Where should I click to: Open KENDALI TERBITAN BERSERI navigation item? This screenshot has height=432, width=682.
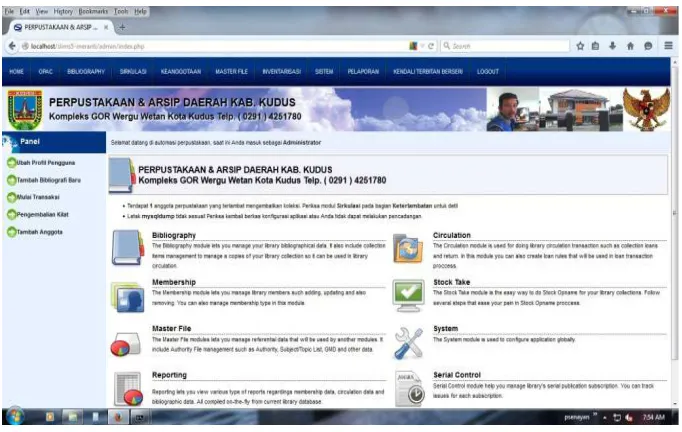click(x=428, y=71)
